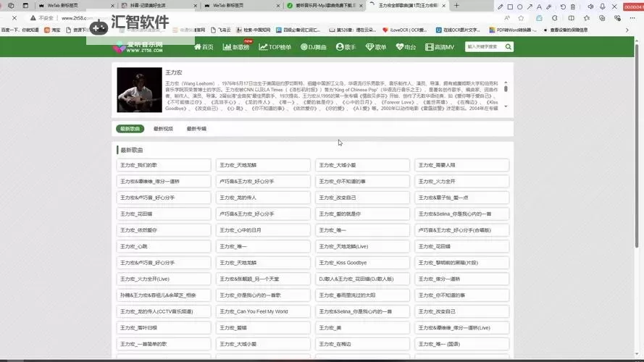The width and height of the screenshot is (644, 362).
Task: Open song 王力宏_Can You Feel My World
Action: point(263,311)
